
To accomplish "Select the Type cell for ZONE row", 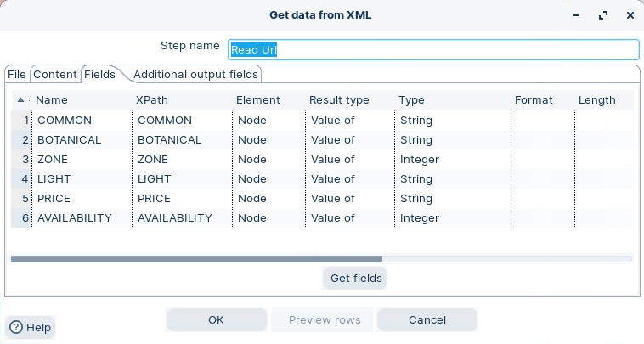I will [452, 160].
